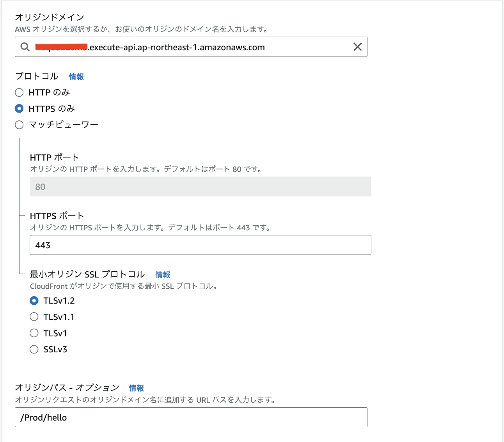Select TLSv1.2 as minimum SSL protocol
Screen dimensions: 504x442
(34, 301)
